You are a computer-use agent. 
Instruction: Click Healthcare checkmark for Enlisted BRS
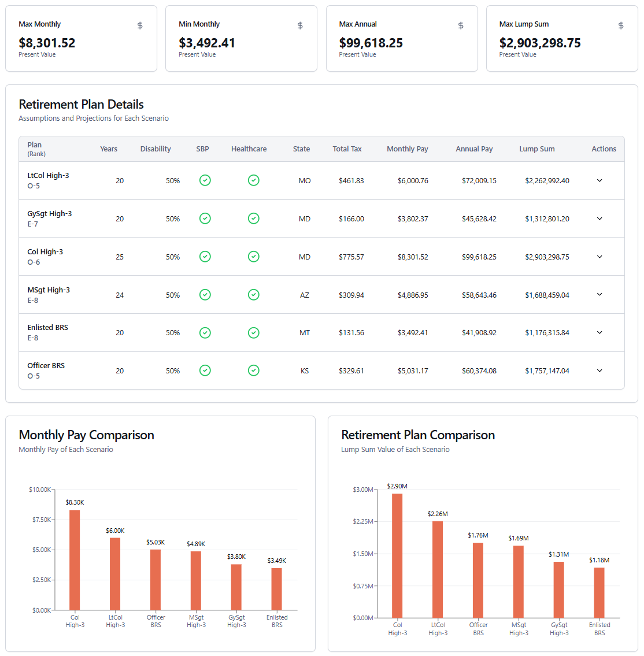[254, 332]
